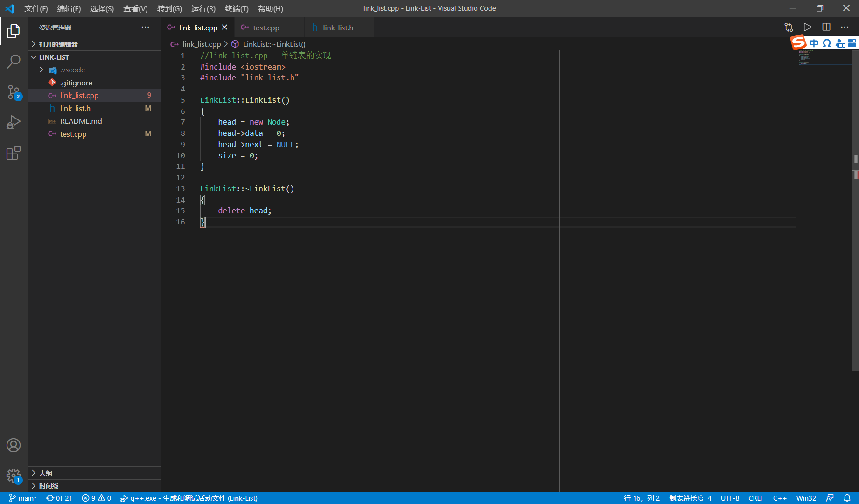Open the Run menu
859x504 pixels.
pyautogui.click(x=203, y=8)
